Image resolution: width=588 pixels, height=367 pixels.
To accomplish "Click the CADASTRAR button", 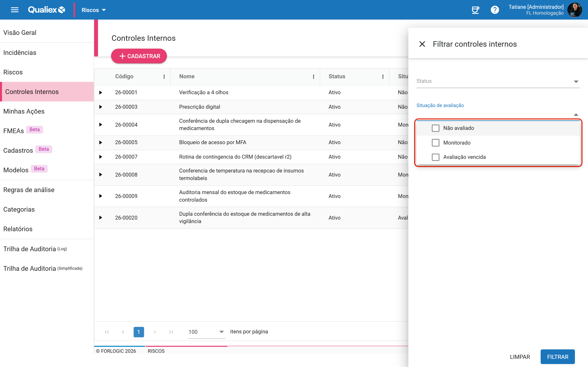I will click(x=139, y=56).
